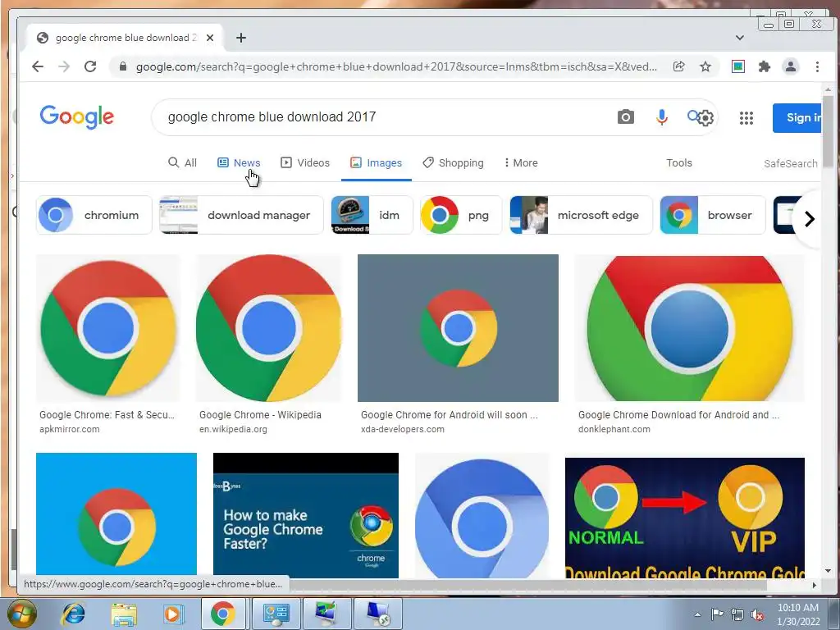The image size is (840, 630).
Task: Select the Images results tab
Action: (x=376, y=163)
